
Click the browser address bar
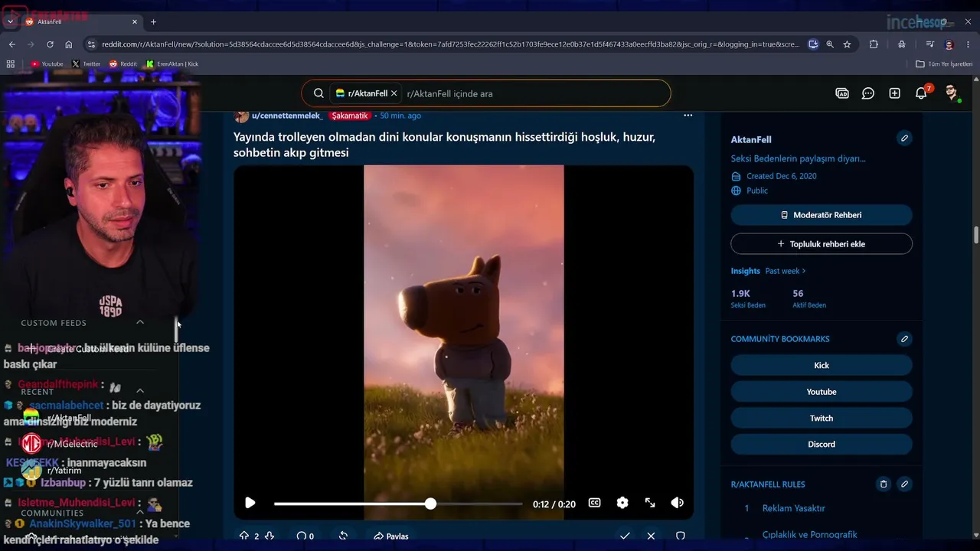450,44
